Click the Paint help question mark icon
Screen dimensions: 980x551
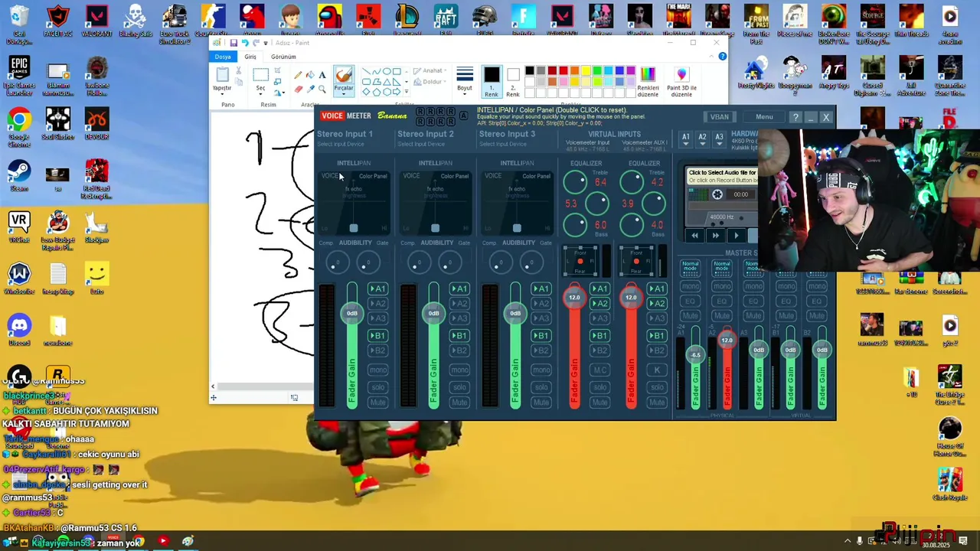coord(722,57)
